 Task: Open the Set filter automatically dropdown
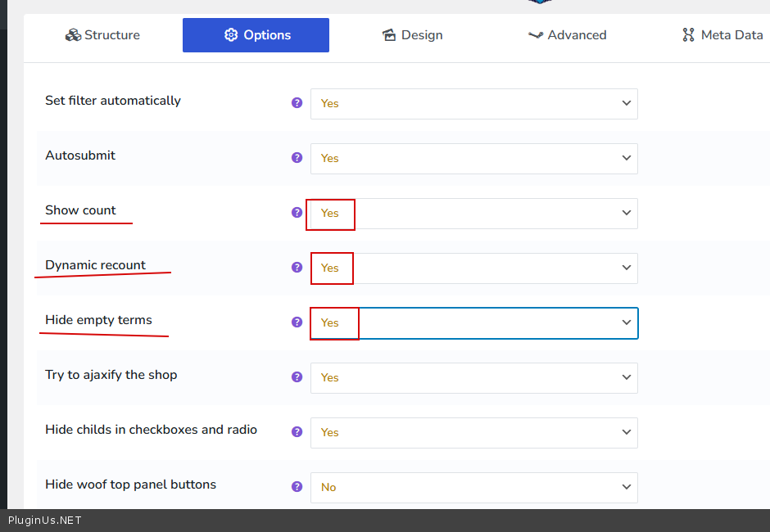click(x=473, y=104)
